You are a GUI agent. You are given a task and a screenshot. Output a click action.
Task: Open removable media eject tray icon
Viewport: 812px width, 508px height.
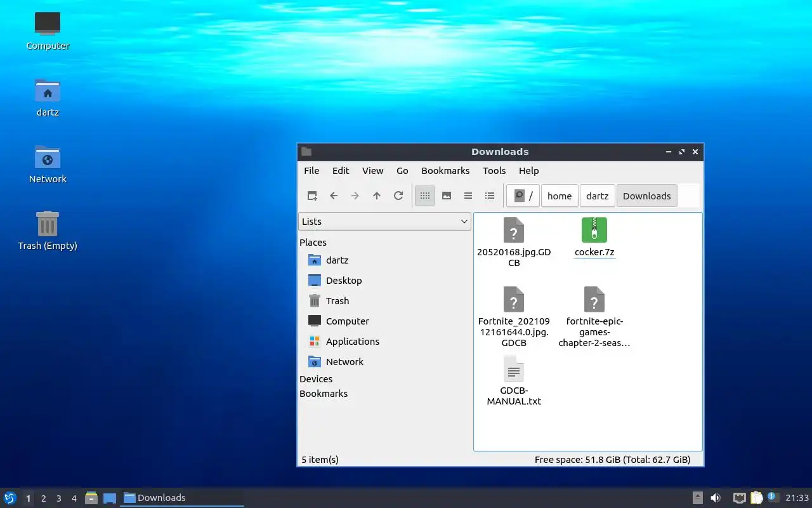click(697, 498)
